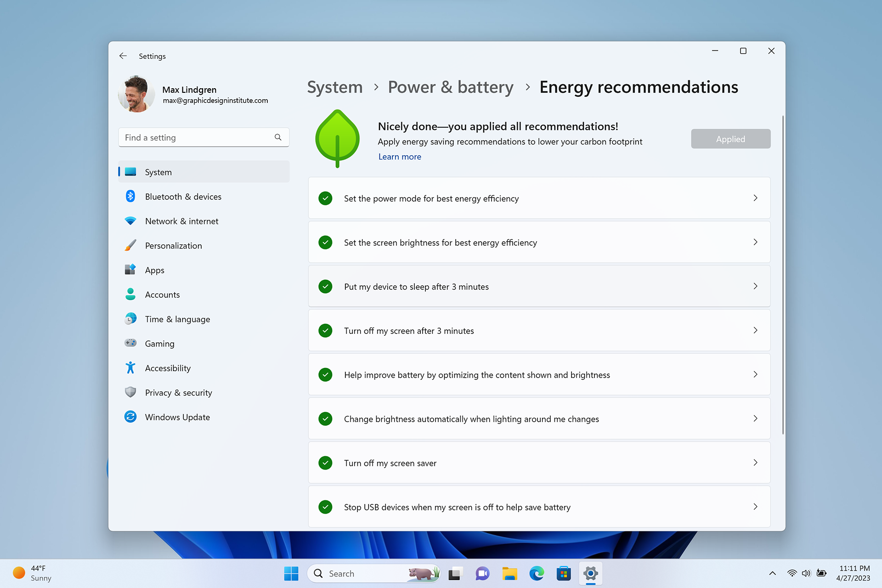
Task: Open Accessibility settings
Action: click(x=167, y=367)
